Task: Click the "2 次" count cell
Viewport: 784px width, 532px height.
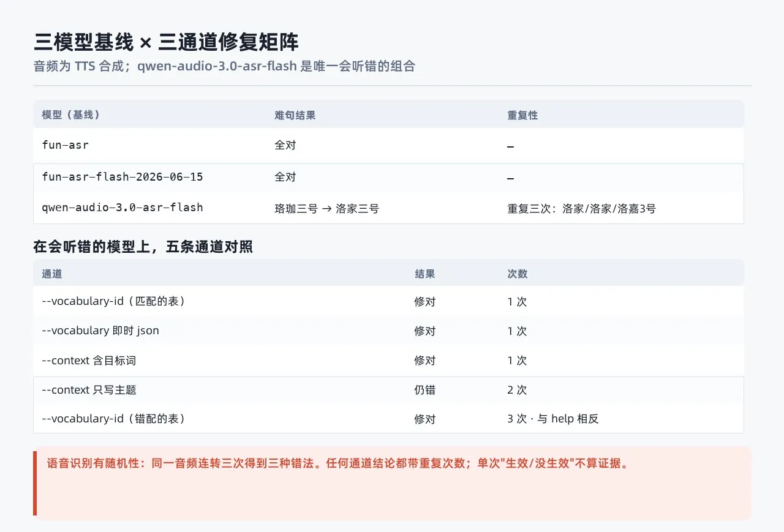Action: [517, 390]
